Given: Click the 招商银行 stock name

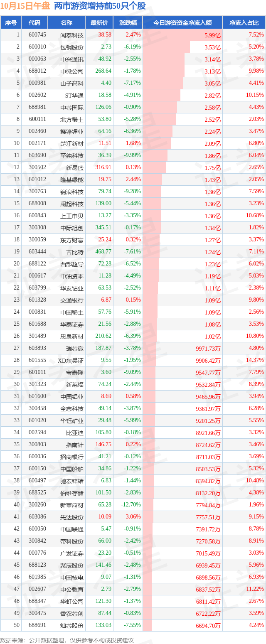Looking at the screenshot, I should [x=72, y=457].
